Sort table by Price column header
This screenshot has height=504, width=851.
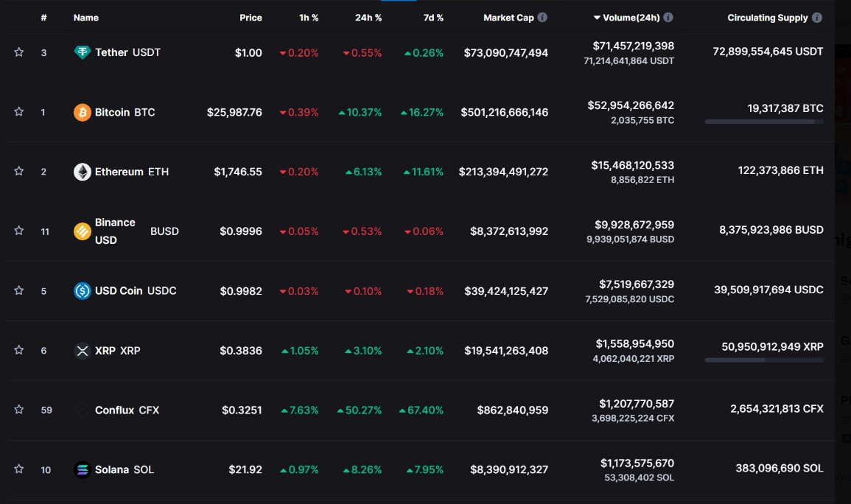tap(251, 18)
